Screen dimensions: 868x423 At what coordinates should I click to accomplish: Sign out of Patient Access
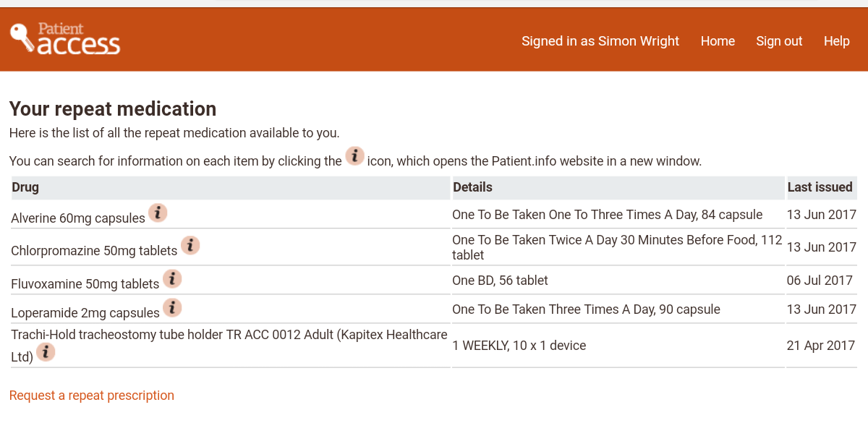coord(779,41)
